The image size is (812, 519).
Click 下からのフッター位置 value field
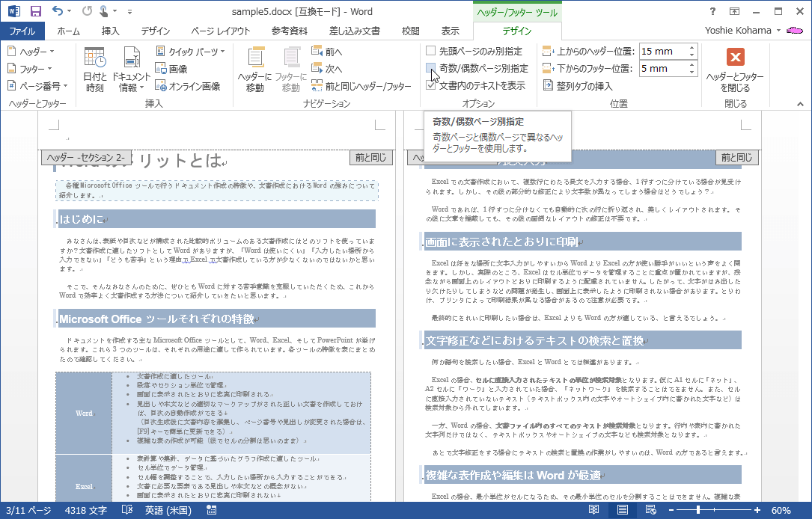click(663, 68)
